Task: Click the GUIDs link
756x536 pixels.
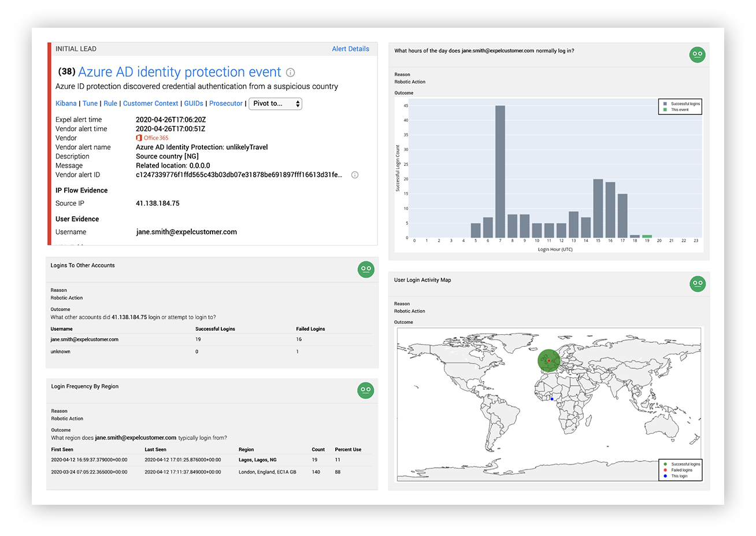Action: click(194, 103)
